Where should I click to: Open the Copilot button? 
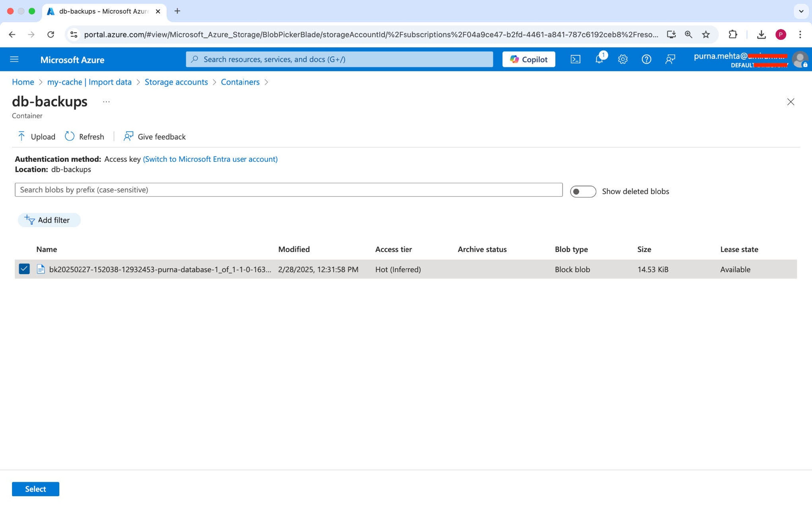tap(529, 59)
